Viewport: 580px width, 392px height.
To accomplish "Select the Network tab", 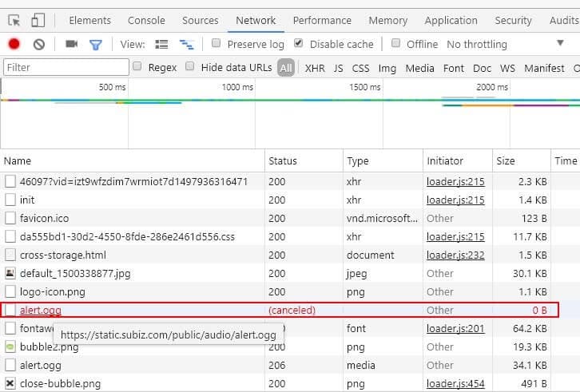I will pos(256,20).
